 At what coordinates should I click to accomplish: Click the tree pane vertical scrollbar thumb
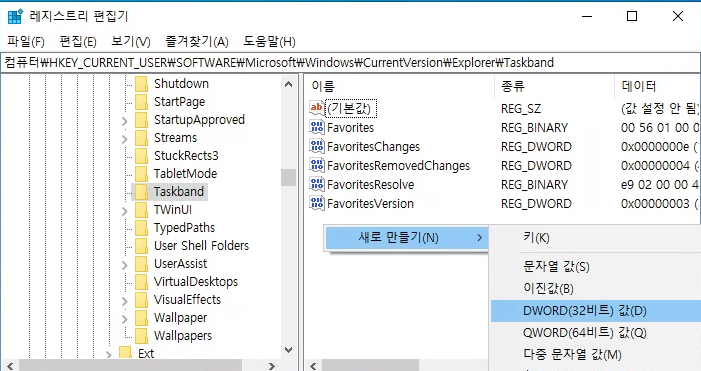point(288,177)
